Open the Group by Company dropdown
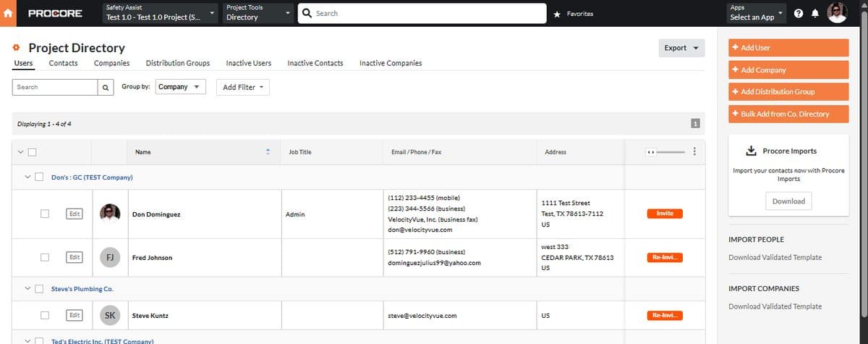The height and width of the screenshot is (344, 868). click(x=180, y=87)
